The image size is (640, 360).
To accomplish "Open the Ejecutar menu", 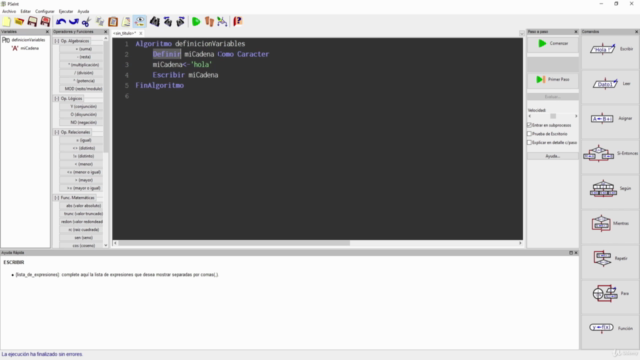I will (66, 11).
